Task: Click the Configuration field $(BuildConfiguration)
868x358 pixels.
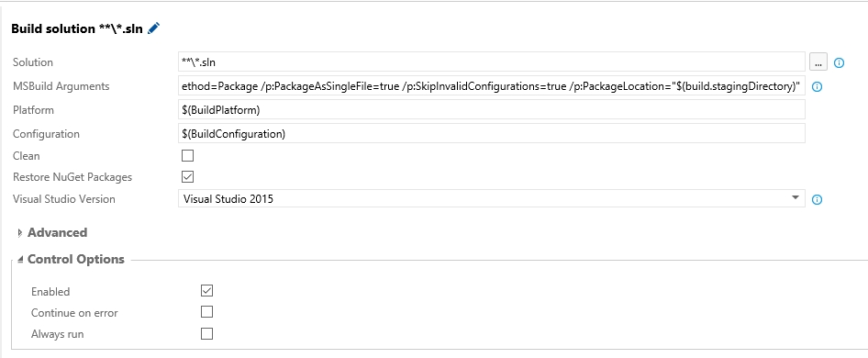Action: coord(492,133)
